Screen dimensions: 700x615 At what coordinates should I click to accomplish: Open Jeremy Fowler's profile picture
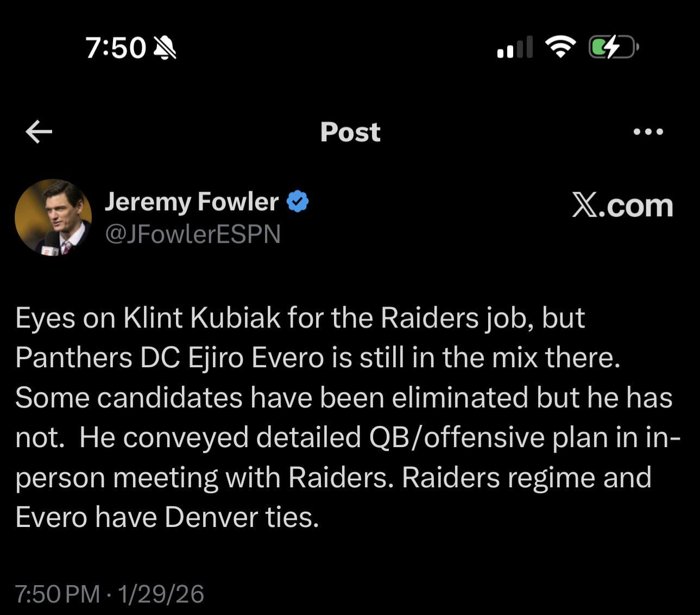coord(53,217)
